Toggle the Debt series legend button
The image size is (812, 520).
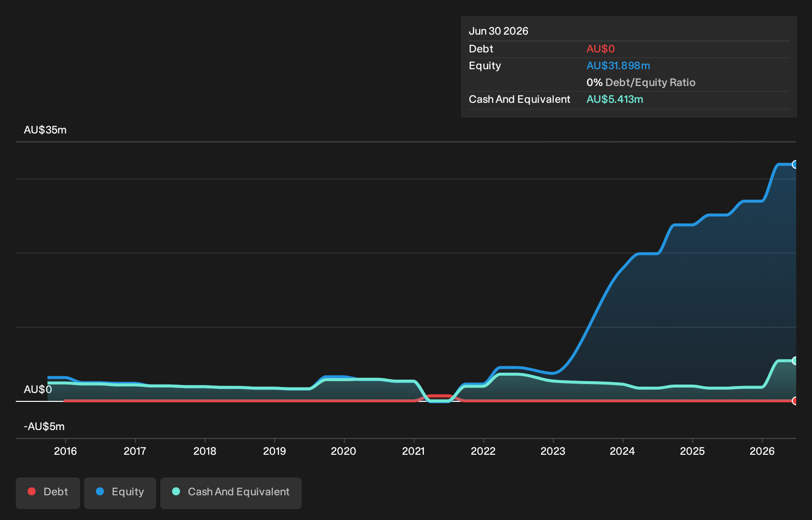click(x=48, y=493)
